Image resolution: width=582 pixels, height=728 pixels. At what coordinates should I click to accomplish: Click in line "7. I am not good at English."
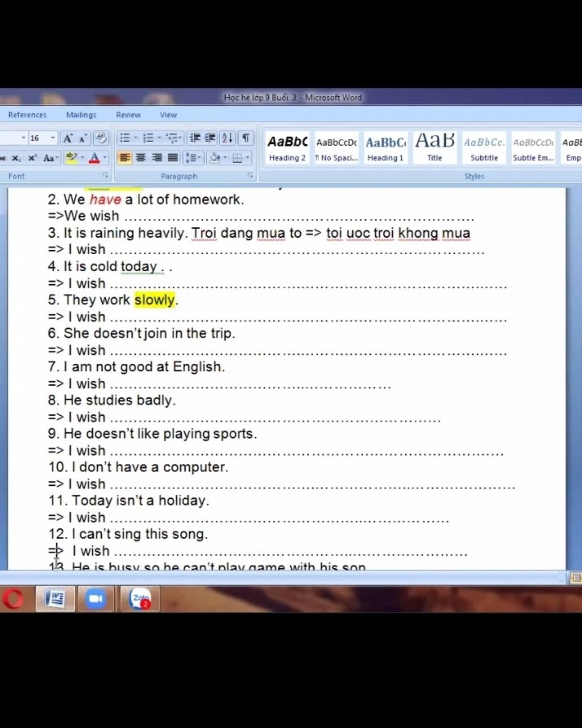(136, 367)
